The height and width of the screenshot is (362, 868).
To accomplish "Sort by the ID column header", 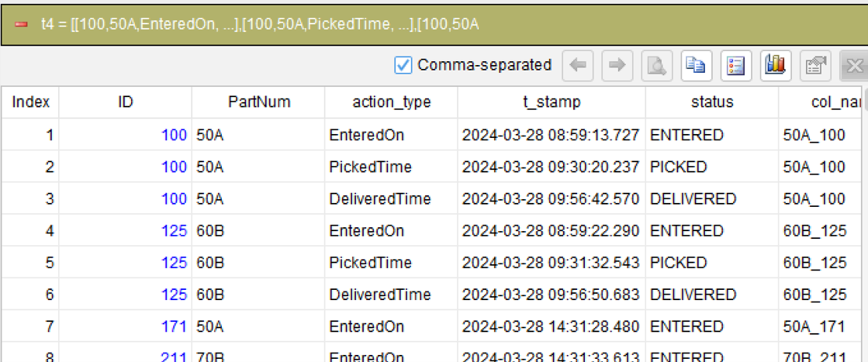I will point(125,102).
